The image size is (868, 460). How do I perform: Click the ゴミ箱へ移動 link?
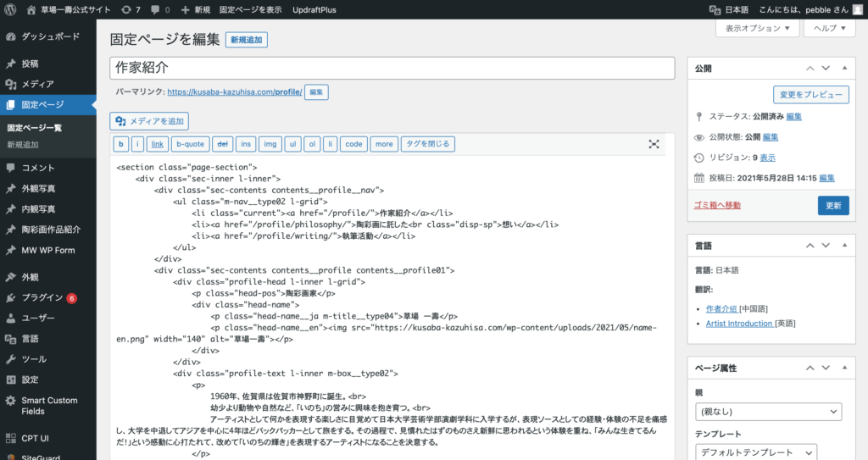[717, 205]
